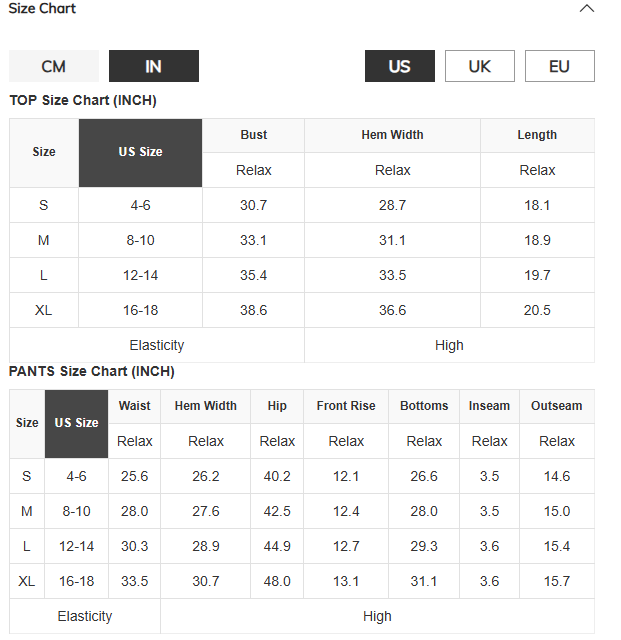
Task: Switch measurement units to CM
Action: (54, 66)
